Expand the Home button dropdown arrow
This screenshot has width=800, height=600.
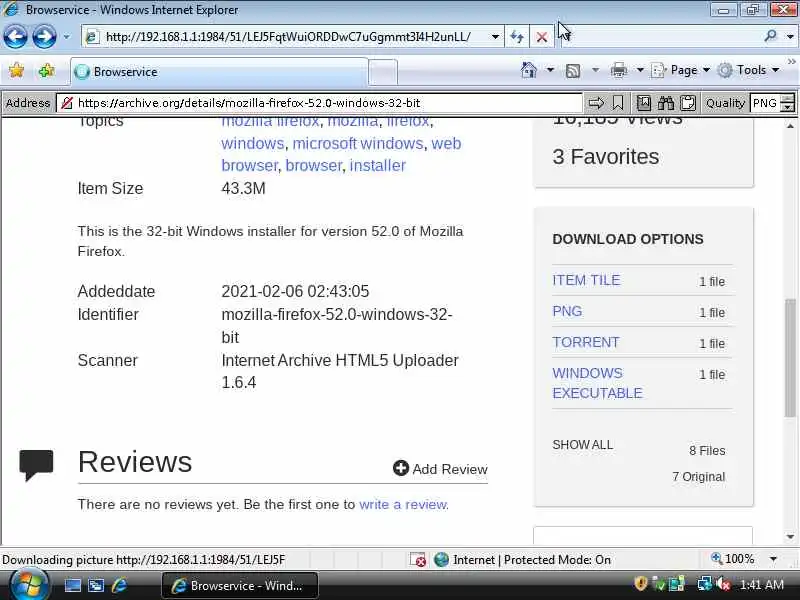pyautogui.click(x=550, y=70)
